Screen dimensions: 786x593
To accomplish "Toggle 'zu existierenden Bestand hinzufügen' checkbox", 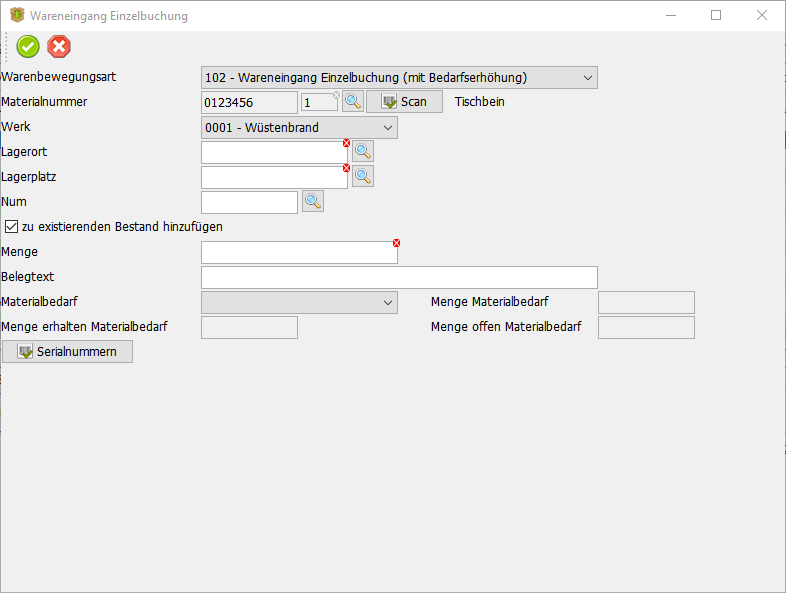I will [12, 227].
